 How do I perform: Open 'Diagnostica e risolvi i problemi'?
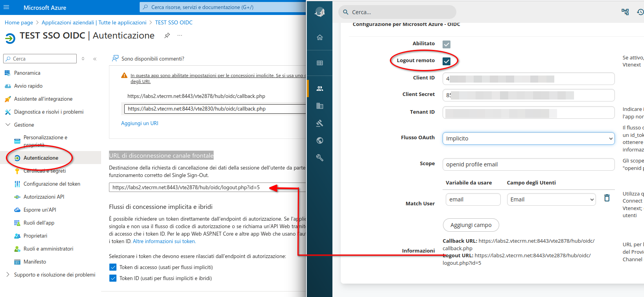pos(49,112)
